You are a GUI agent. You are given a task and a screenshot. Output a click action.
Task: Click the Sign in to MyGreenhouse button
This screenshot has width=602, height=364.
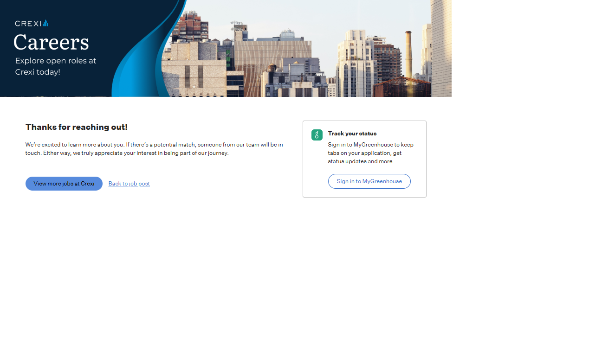(369, 181)
